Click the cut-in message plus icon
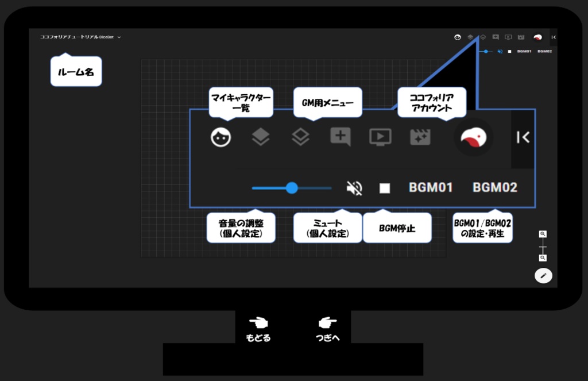Screen dimensions: 588x381 click(x=340, y=137)
